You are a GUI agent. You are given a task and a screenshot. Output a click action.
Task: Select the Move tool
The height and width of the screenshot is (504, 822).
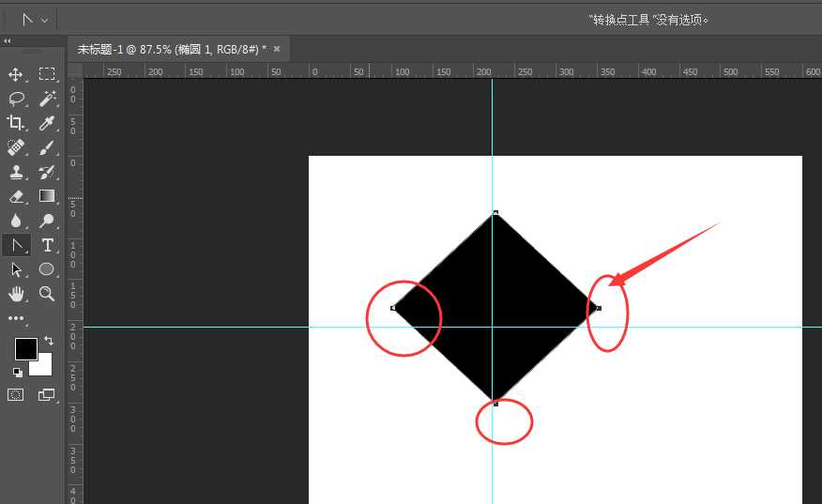click(16, 74)
